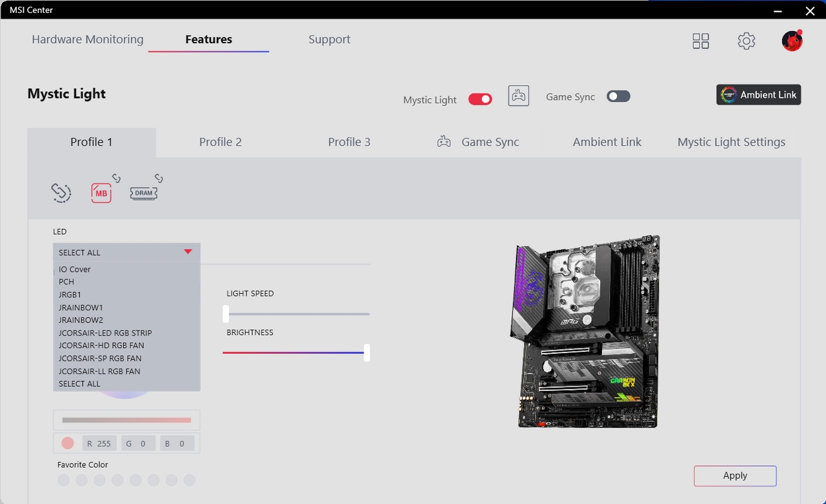Switch to Hardware Monitoring tab

pos(88,39)
